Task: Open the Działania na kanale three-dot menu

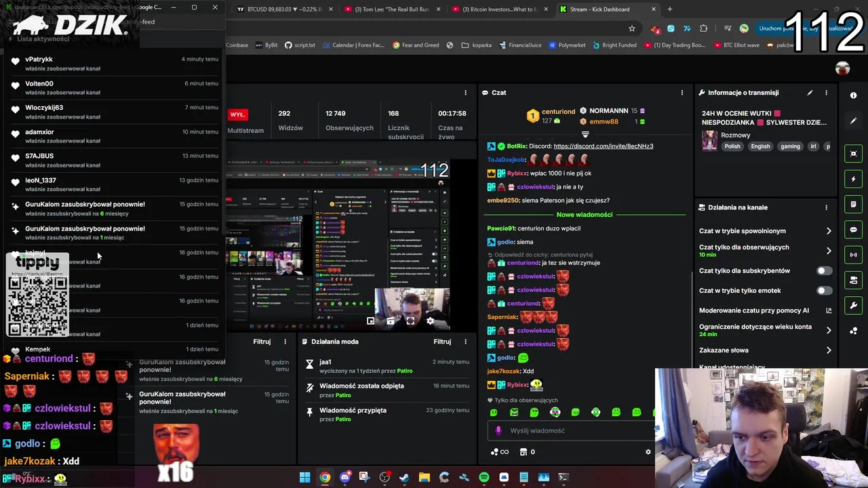Action: [x=826, y=207]
